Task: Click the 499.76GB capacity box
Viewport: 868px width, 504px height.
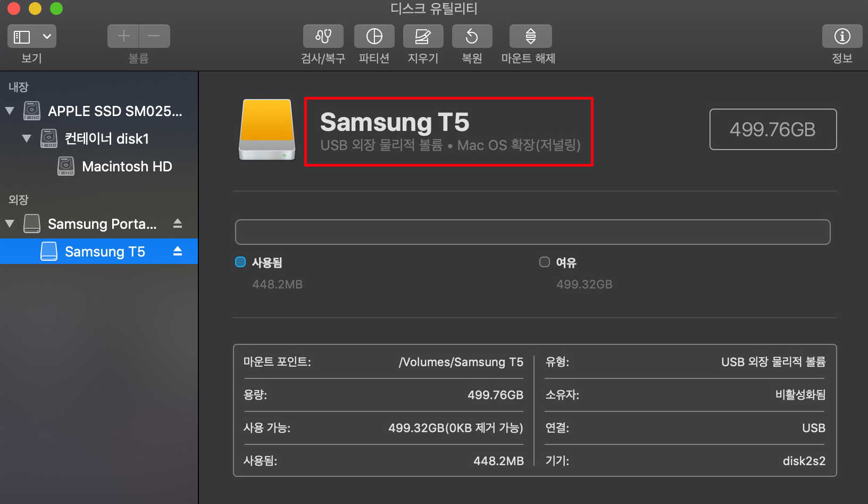Action: [773, 129]
